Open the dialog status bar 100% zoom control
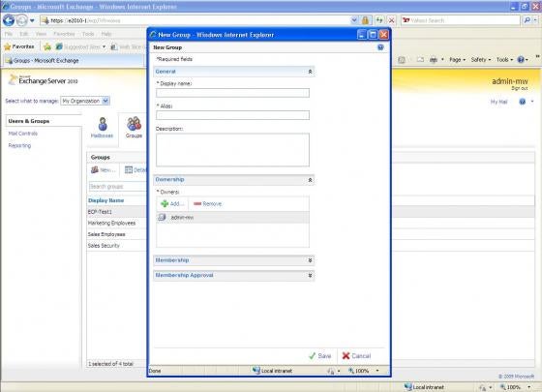542x392 pixels. pyautogui.click(x=363, y=371)
